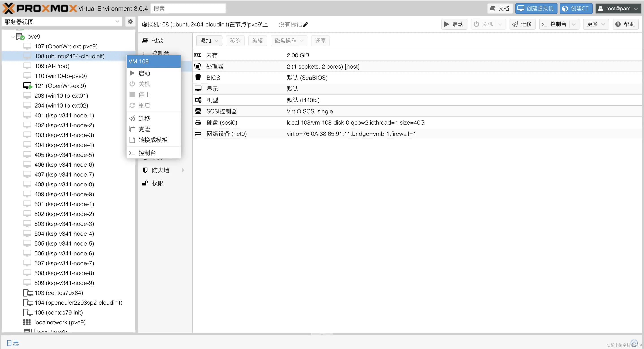Click the settings gear beside 服务器视图
644x349 pixels.
coord(130,22)
